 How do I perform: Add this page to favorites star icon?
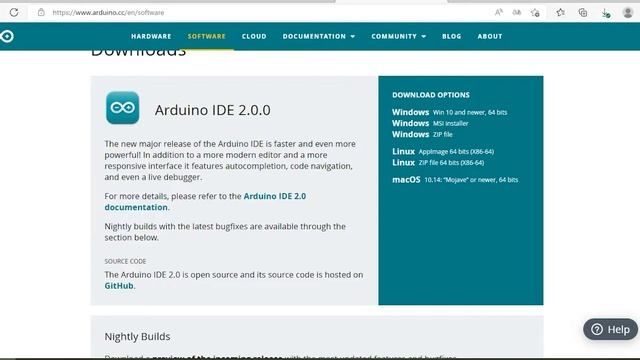[535, 13]
